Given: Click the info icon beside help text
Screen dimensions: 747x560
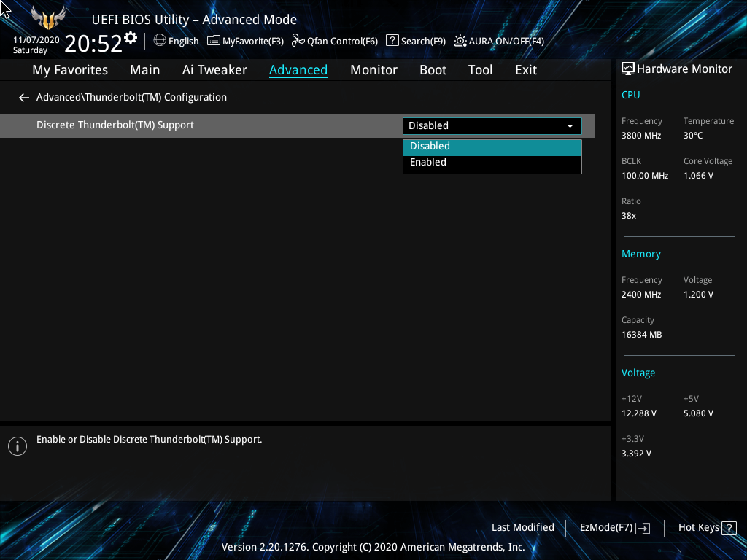Looking at the screenshot, I should tap(18, 446).
